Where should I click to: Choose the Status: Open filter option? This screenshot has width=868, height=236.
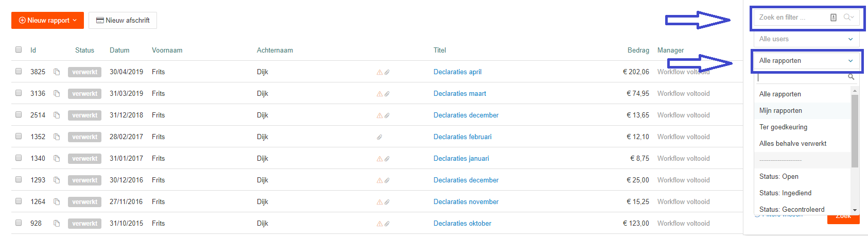point(778,177)
